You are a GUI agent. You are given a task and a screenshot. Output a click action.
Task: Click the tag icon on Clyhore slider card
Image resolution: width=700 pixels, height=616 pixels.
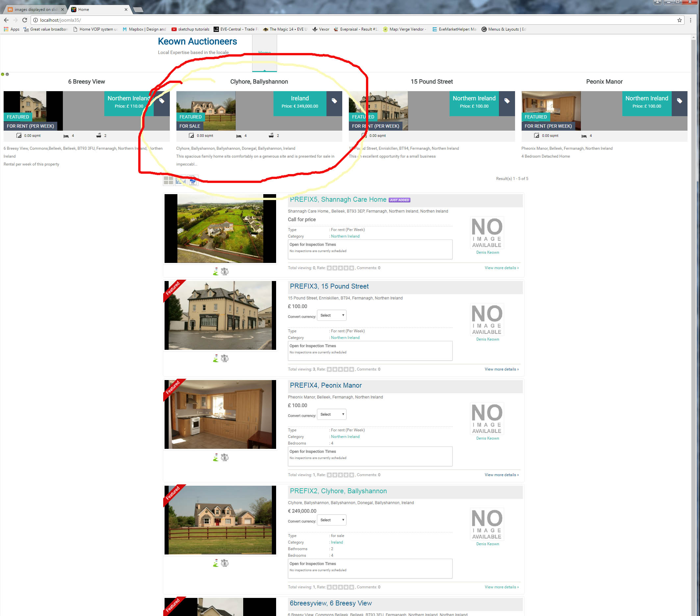[334, 101]
